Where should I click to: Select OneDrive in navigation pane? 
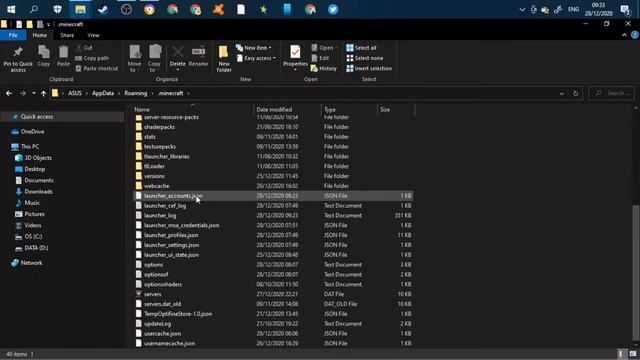(32, 131)
